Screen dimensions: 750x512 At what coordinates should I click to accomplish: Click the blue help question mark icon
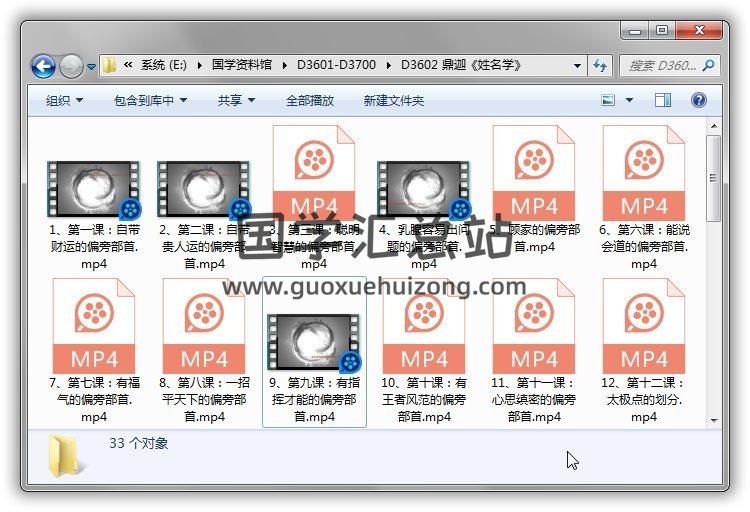(699, 100)
